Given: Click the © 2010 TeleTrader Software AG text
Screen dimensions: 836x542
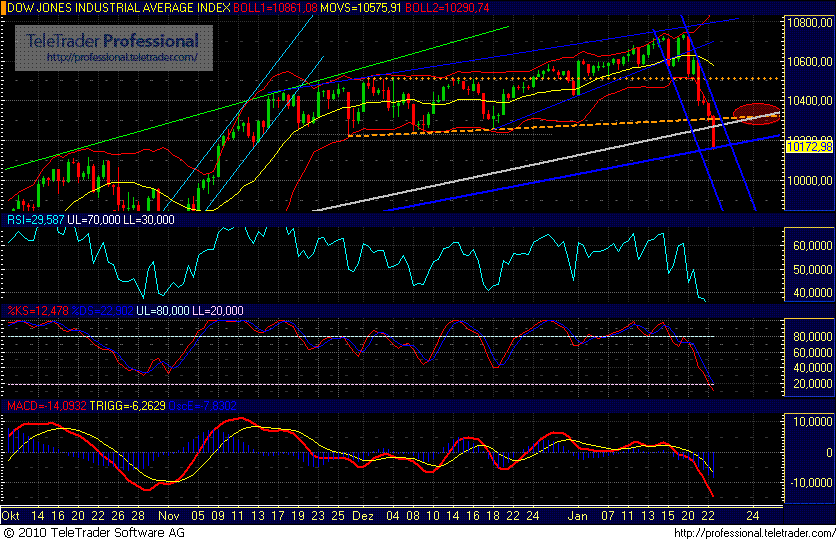Looking at the screenshot, I should 94,532.
